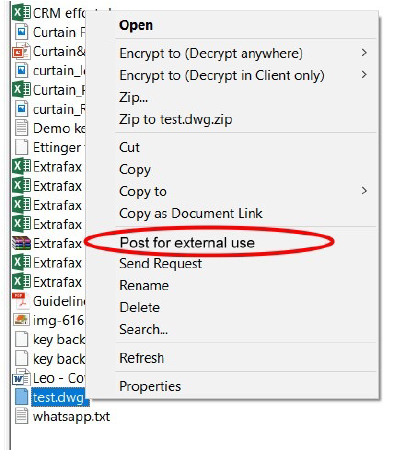Choose Refresh in the context menu
Screen dimensions: 395x450
pyautogui.click(x=142, y=358)
